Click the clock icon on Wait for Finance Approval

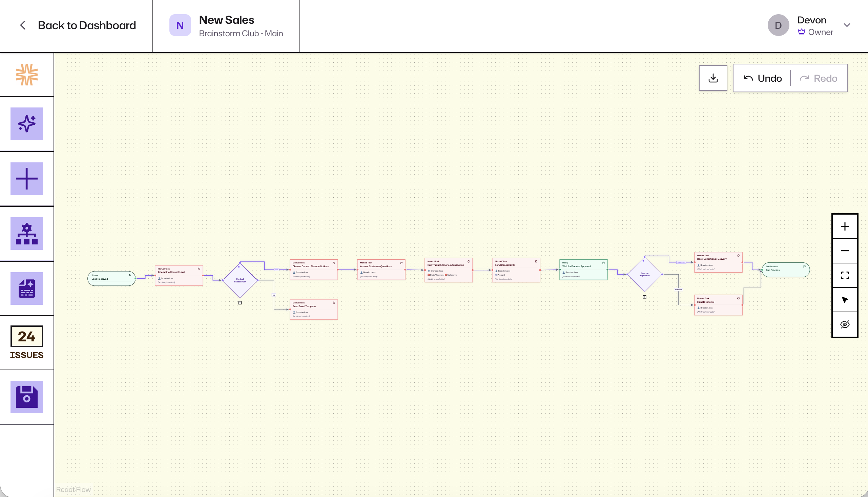pos(603,263)
